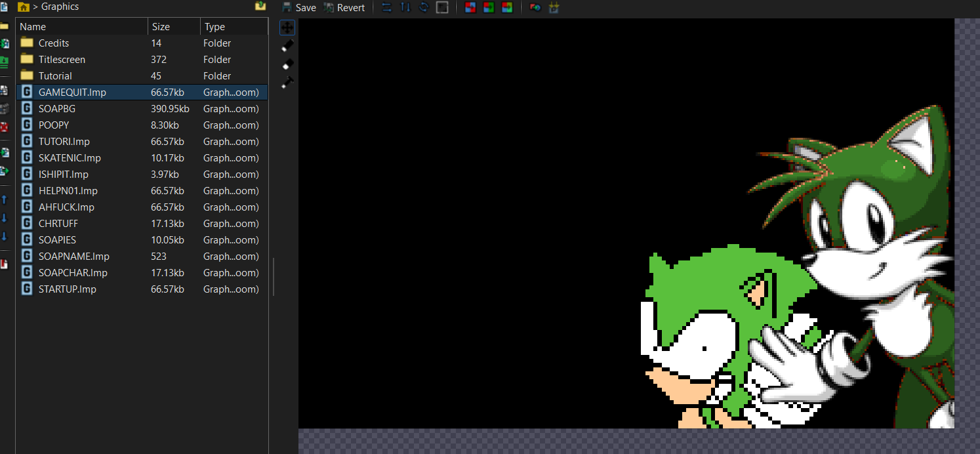
Task: Select the CHRTUFF entry
Action: 142,224
